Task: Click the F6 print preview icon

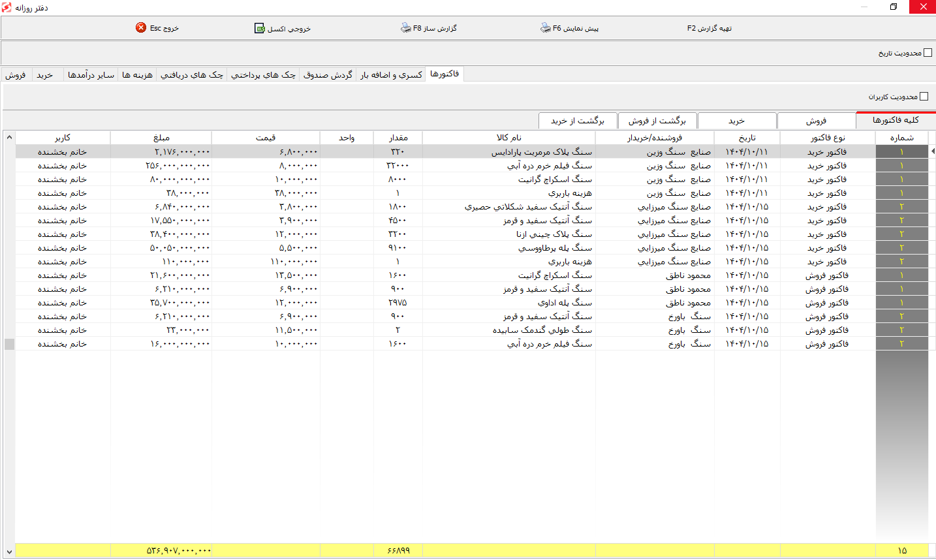Action: (546, 27)
